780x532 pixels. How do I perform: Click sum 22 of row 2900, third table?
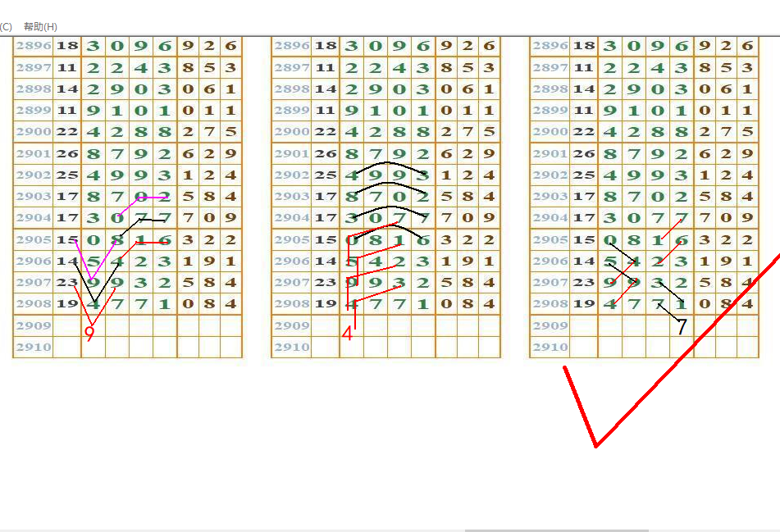pyautogui.click(x=584, y=132)
